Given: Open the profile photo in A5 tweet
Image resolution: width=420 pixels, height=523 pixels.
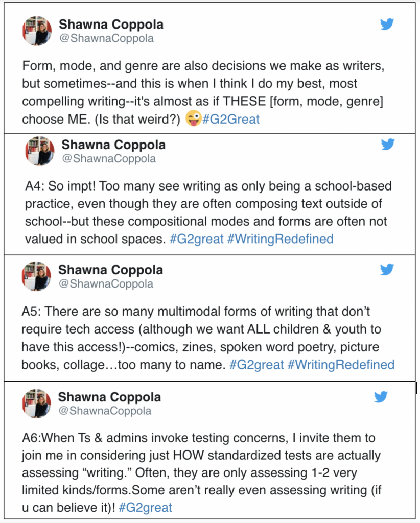Looking at the screenshot, I should click(37, 276).
